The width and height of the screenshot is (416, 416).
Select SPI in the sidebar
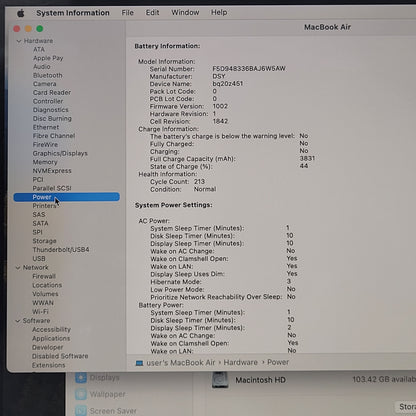37,232
